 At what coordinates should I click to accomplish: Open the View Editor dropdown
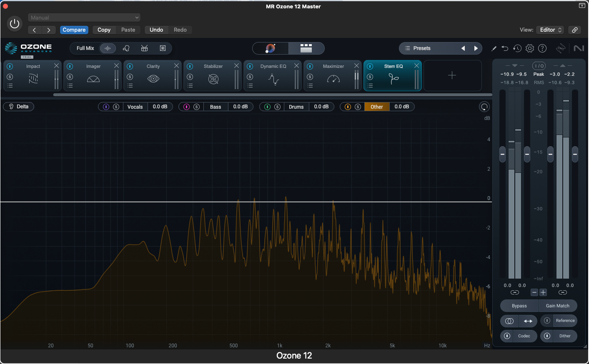[550, 30]
